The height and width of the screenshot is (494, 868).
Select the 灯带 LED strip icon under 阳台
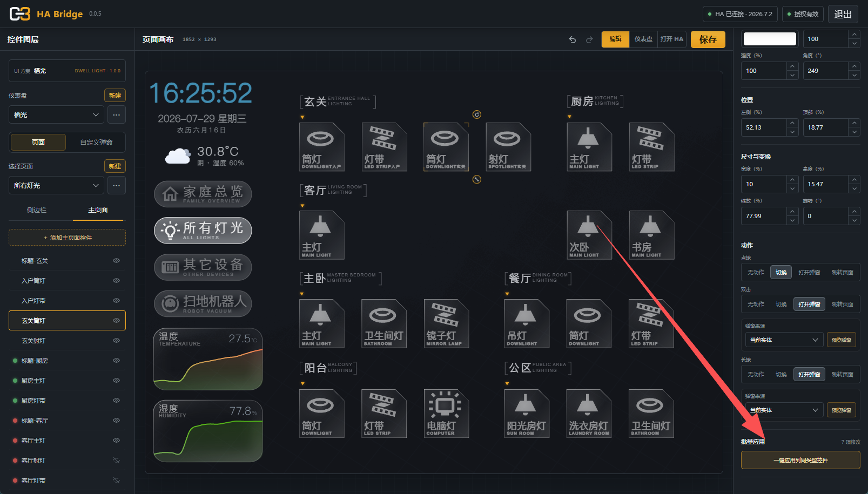click(x=384, y=413)
